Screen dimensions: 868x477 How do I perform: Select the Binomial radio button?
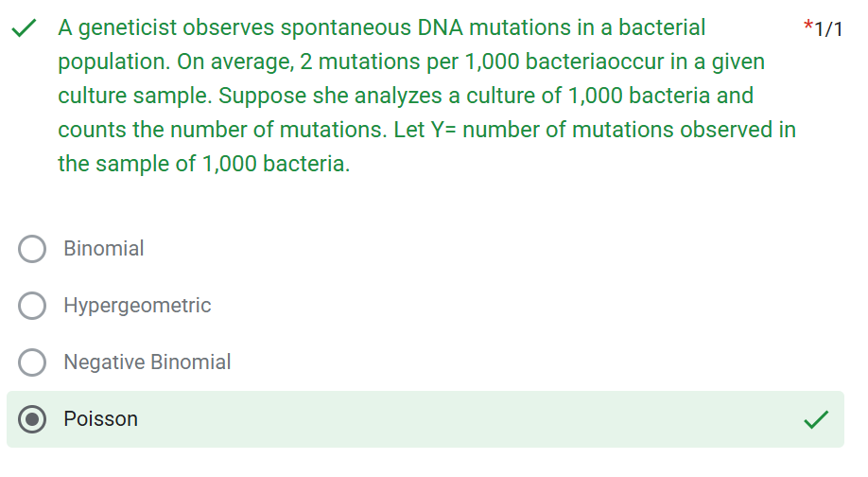[32, 249]
